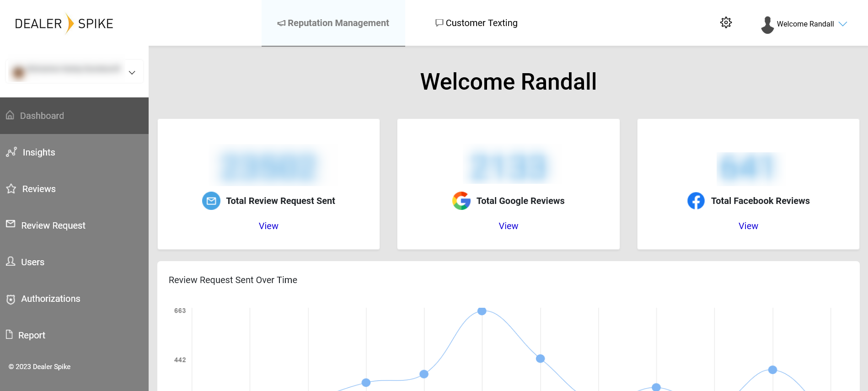
Task: Click the Welcome Randall text in header
Action: (x=805, y=24)
